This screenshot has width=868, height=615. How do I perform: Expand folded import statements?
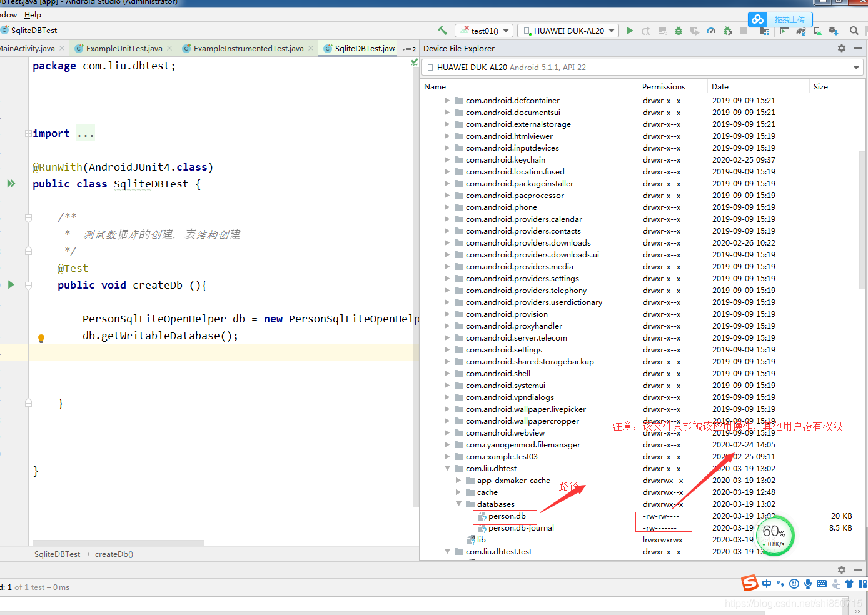pyautogui.click(x=28, y=133)
